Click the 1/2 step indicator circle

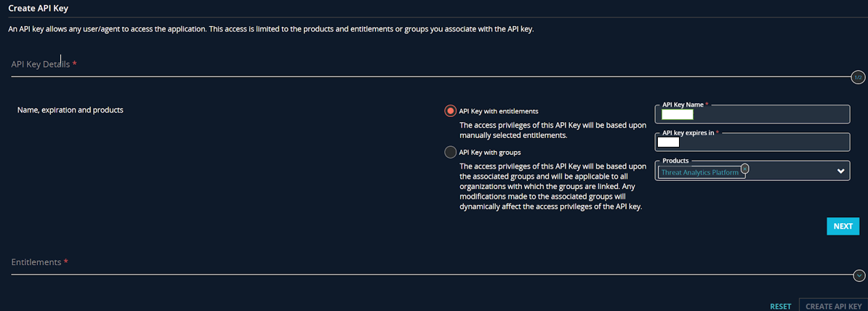point(858,77)
